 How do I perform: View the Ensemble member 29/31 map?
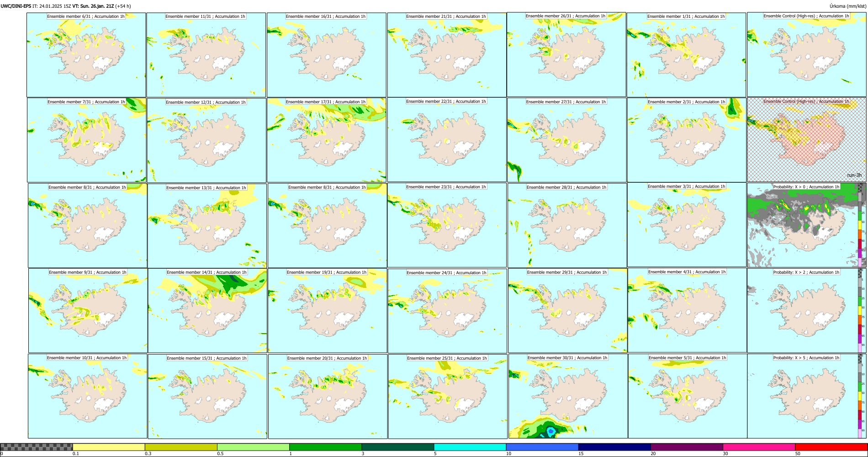point(568,311)
